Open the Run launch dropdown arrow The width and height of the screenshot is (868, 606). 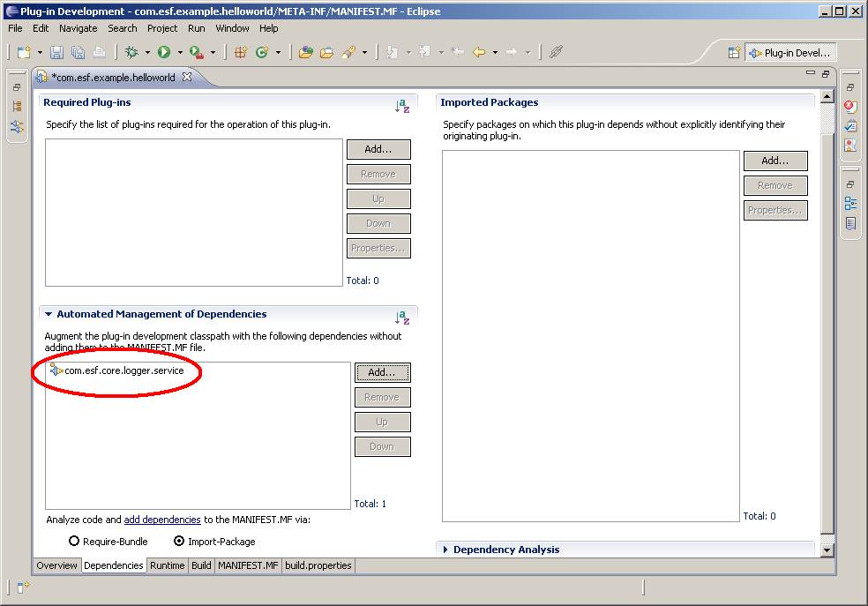point(180,53)
